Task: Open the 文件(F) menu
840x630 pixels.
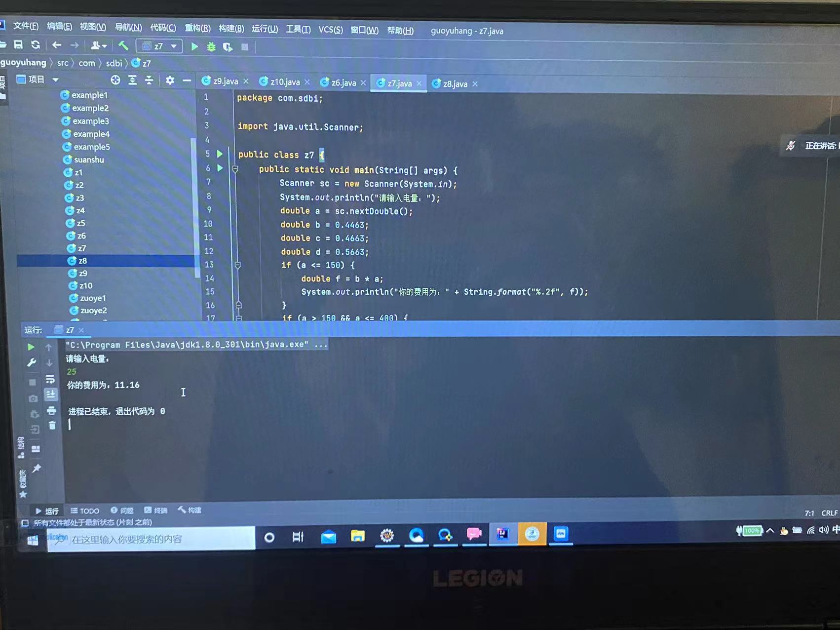Action: click(x=25, y=26)
